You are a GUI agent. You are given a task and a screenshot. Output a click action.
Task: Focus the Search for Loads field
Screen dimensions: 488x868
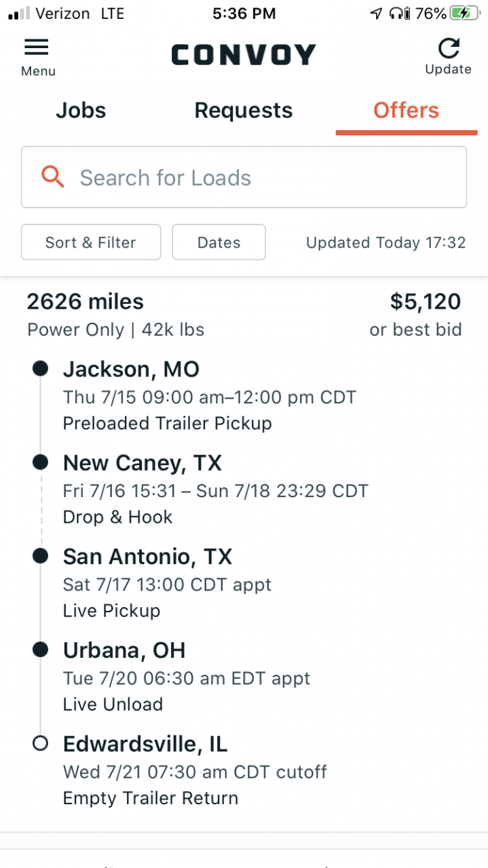click(244, 177)
